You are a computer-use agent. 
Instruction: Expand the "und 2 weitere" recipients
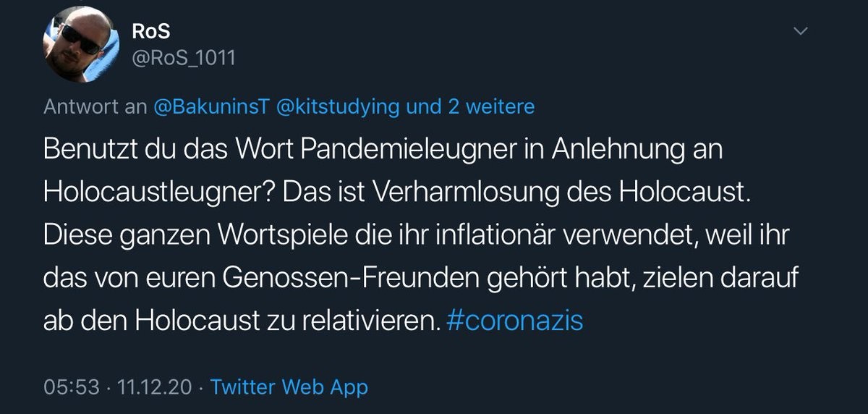point(470,106)
